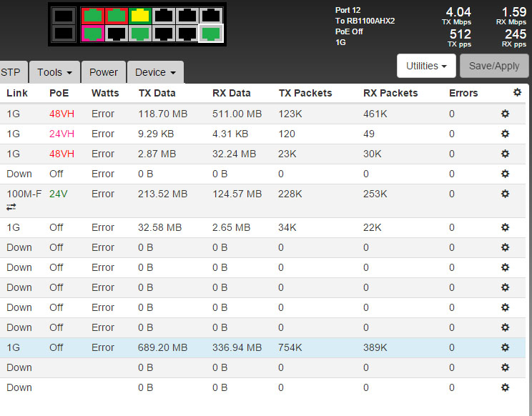Open the Device dropdown menu
Viewport: 532px width, 416px height.
point(155,72)
